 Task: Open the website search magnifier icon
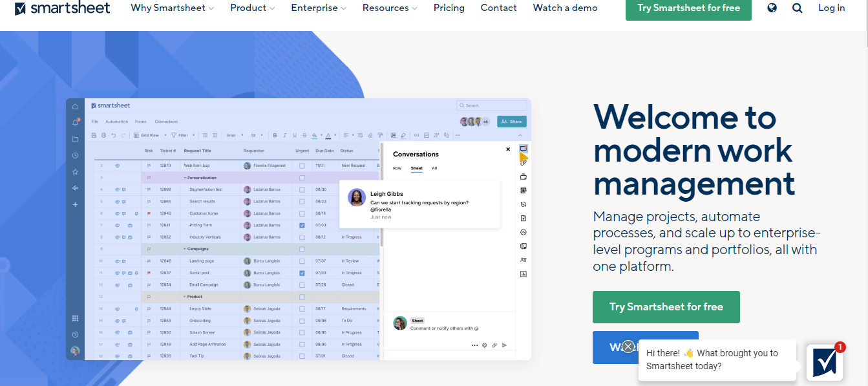click(x=797, y=8)
